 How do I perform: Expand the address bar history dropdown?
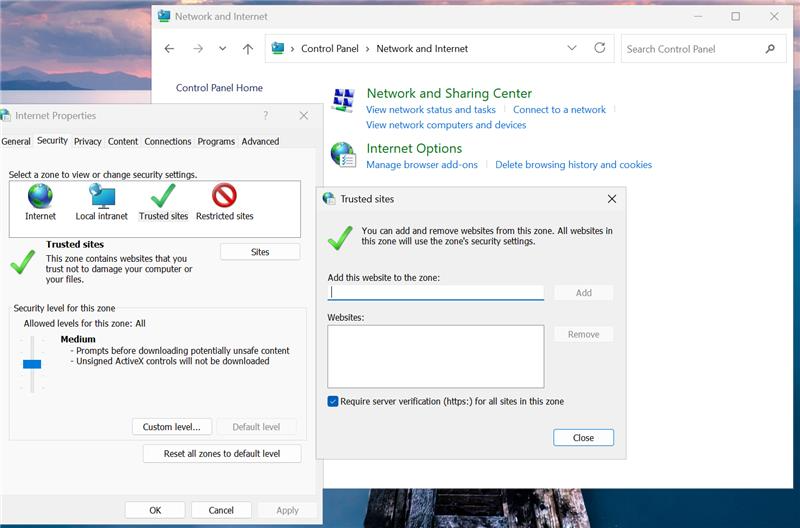572,48
